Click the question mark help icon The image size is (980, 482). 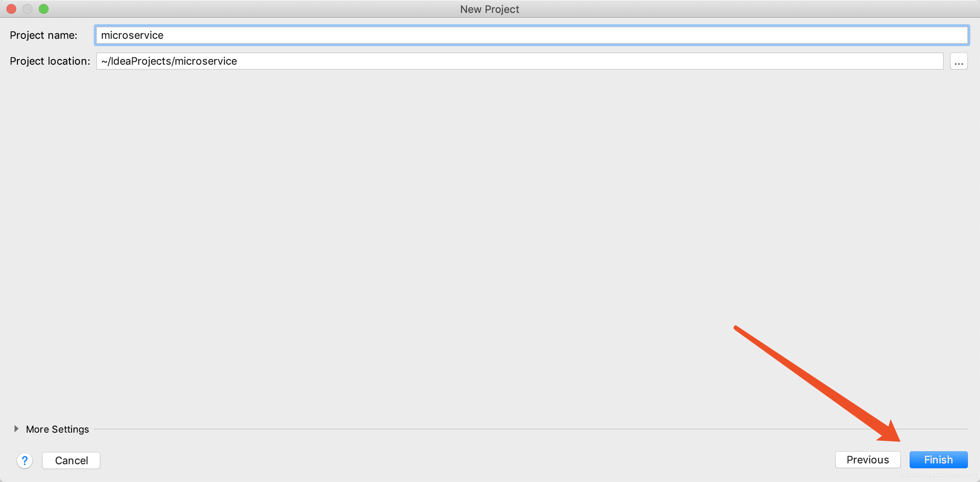coord(25,460)
